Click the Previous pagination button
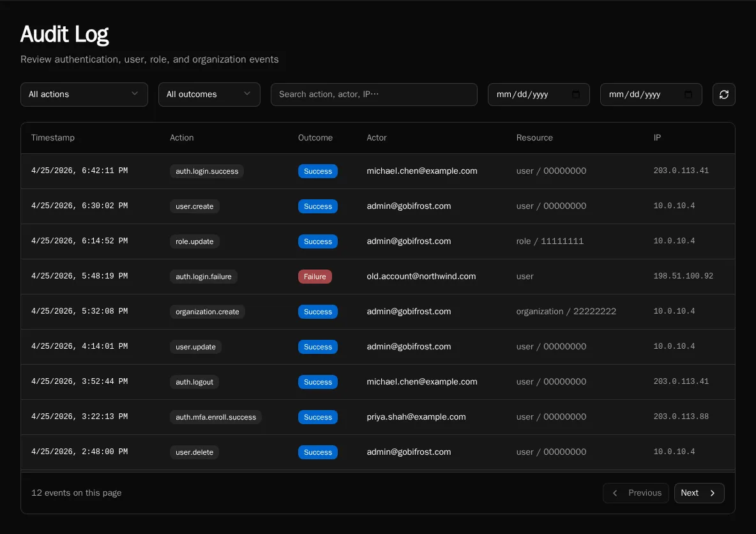 [636, 492]
